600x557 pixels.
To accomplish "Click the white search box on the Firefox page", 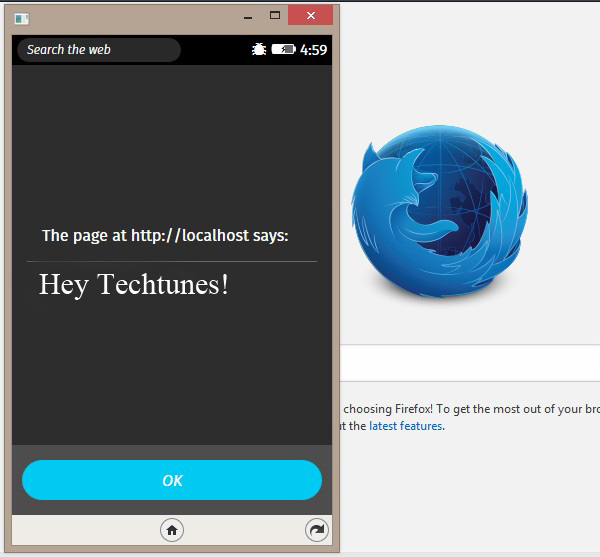I will tap(470, 363).
